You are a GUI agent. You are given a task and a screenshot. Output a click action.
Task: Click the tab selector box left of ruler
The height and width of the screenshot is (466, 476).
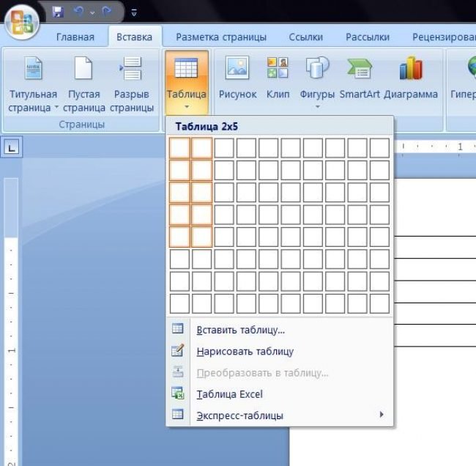[x=11, y=147]
